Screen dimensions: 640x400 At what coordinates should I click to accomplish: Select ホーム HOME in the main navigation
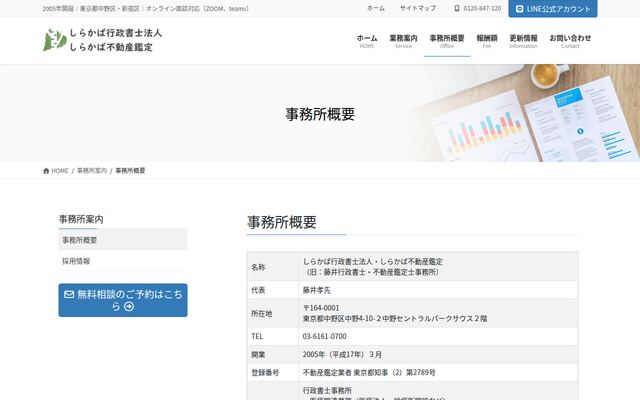point(367,41)
